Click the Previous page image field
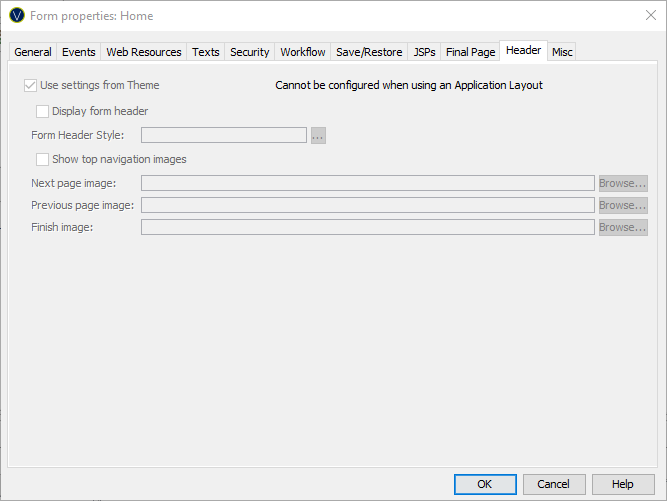Viewport: 667px width, 501px height. (x=368, y=206)
